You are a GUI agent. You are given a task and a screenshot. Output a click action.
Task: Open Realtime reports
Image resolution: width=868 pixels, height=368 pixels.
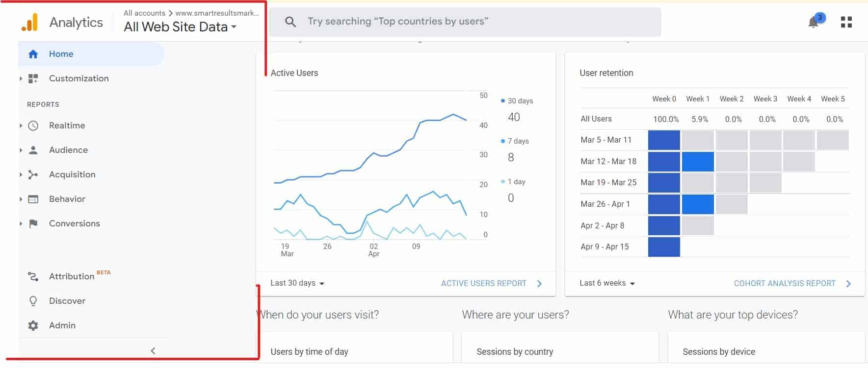tap(67, 125)
